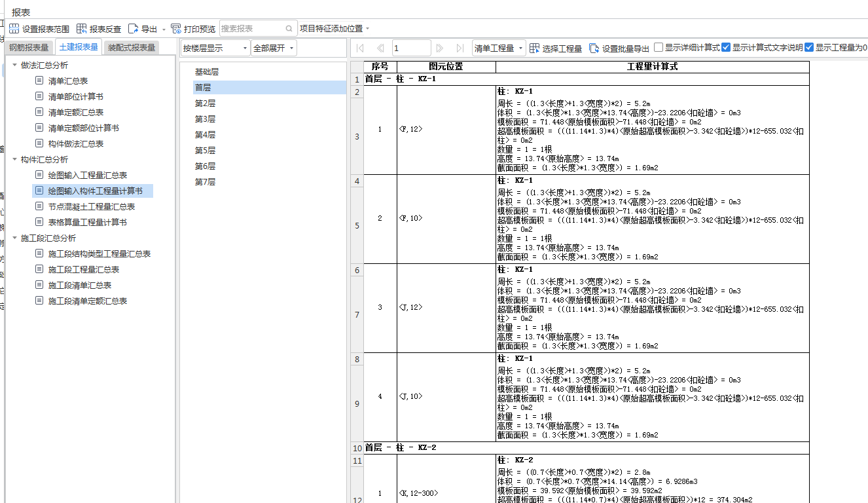This screenshot has height=503, width=868.
Task: Click the 导出 export button
Action: [143, 29]
